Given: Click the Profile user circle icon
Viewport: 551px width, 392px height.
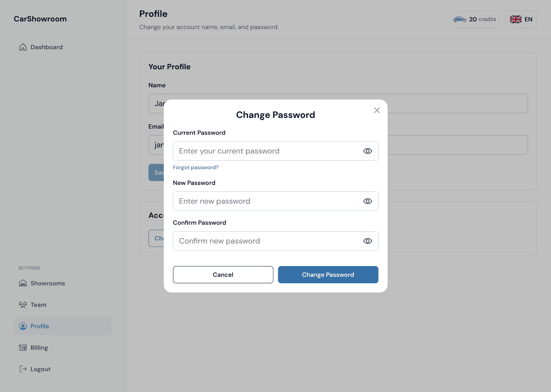Looking at the screenshot, I should point(23,326).
